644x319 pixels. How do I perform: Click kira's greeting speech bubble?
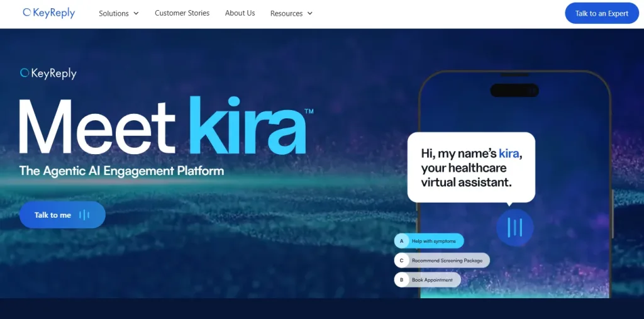coord(471,168)
